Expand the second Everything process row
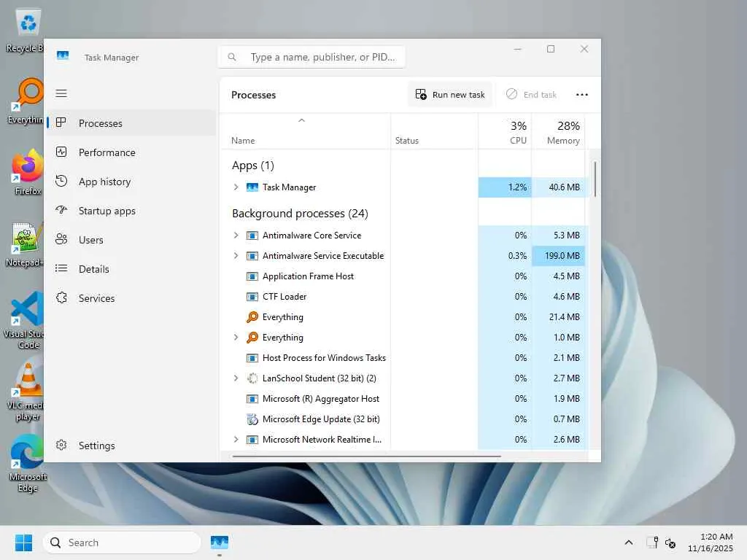 pyautogui.click(x=236, y=337)
